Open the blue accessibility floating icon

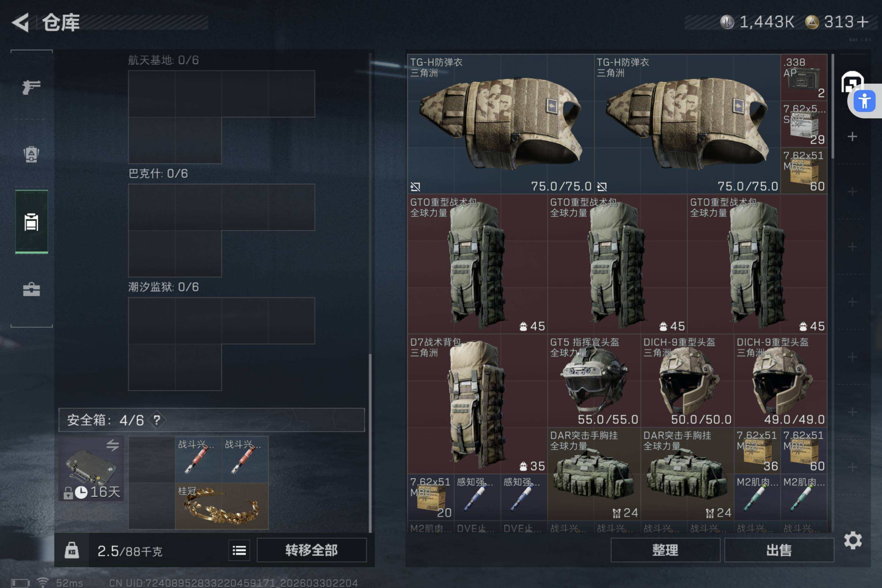[864, 101]
